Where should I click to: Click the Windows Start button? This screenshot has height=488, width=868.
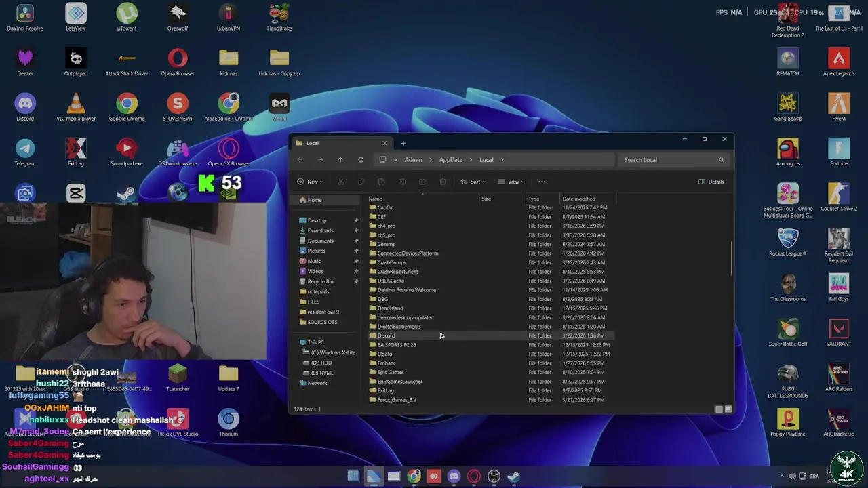[353, 476]
